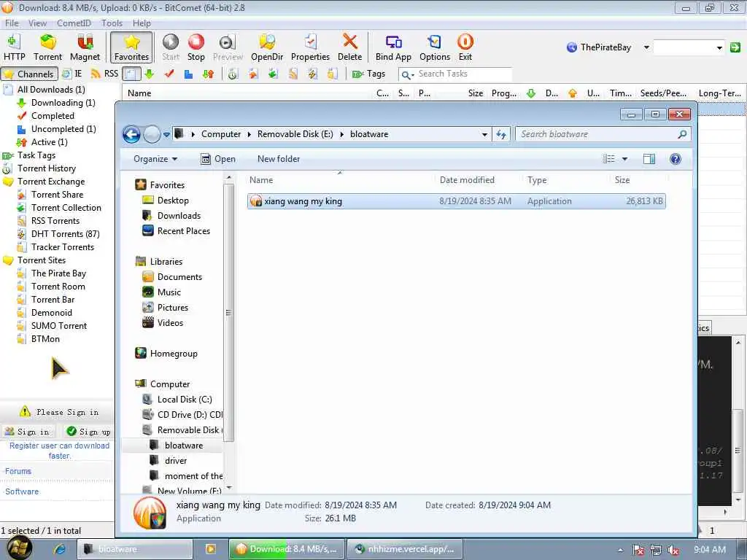The width and height of the screenshot is (747, 560).
Task: Sort by Date modified column
Action: (x=467, y=180)
